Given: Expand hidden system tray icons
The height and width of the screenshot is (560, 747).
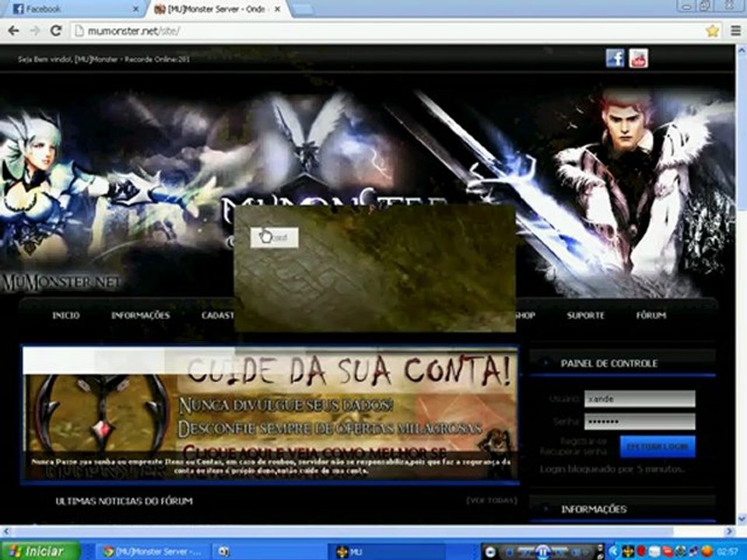Looking at the screenshot, I should pos(614,551).
